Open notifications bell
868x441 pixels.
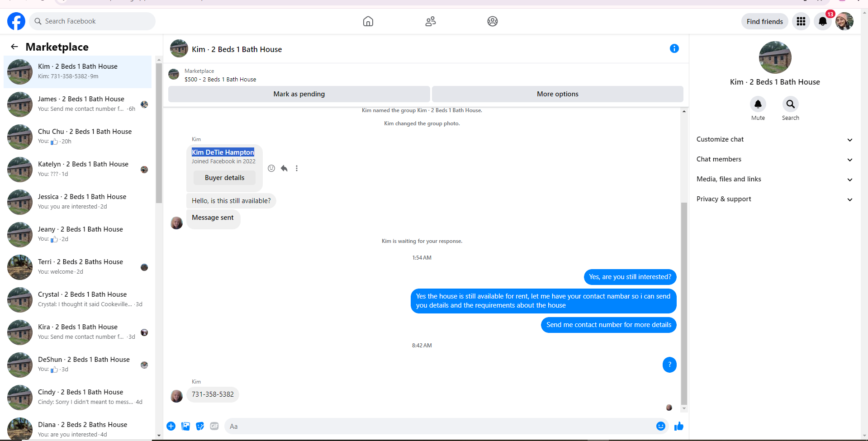[823, 21]
